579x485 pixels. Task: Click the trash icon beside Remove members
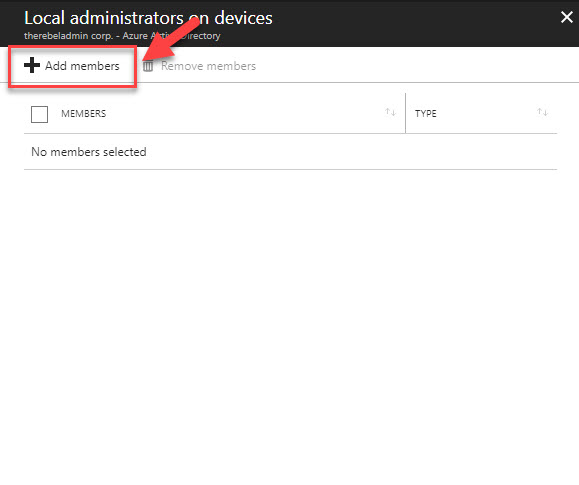[148, 66]
